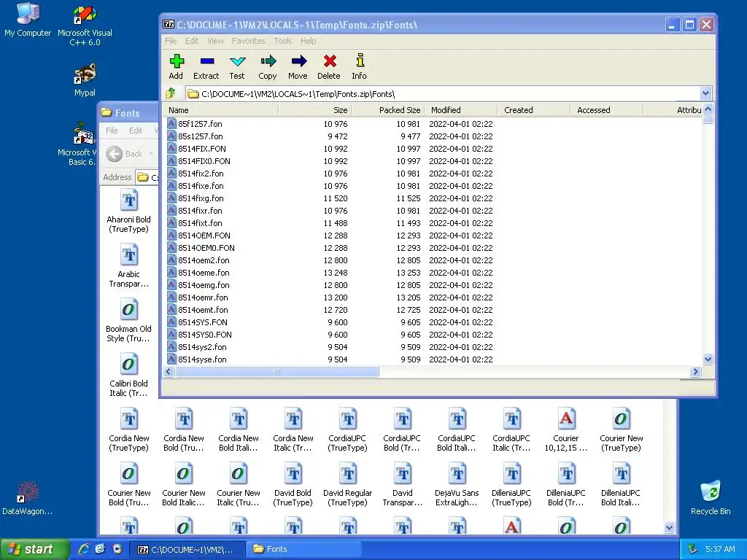Image resolution: width=747 pixels, height=560 pixels.
Task: Select file 8514oemr.fon
Action: click(203, 297)
